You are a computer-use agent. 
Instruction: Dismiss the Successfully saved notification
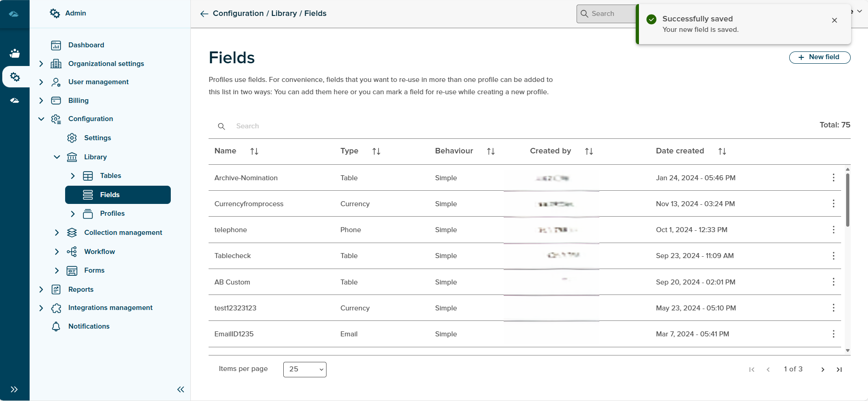click(x=834, y=20)
